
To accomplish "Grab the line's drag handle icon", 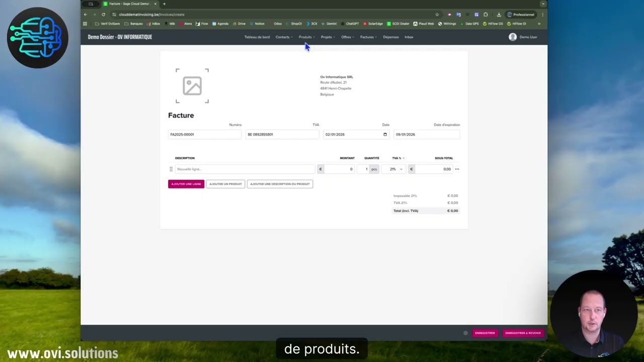I will click(x=171, y=169).
